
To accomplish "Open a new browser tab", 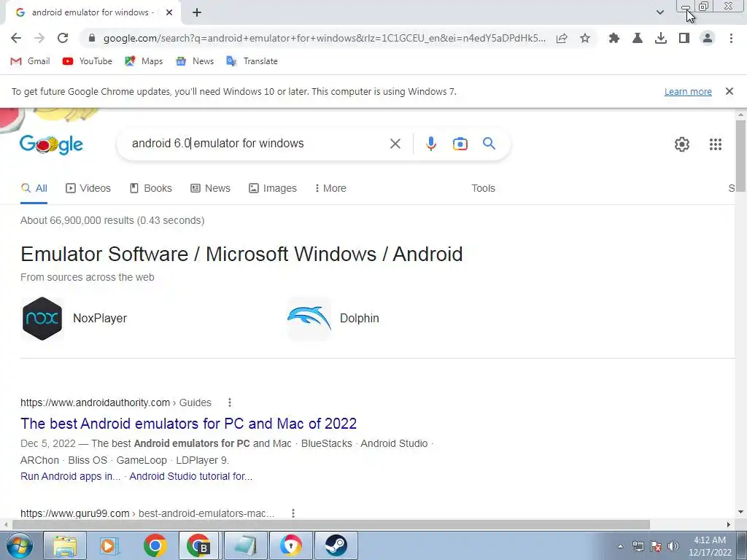I will 197,12.
